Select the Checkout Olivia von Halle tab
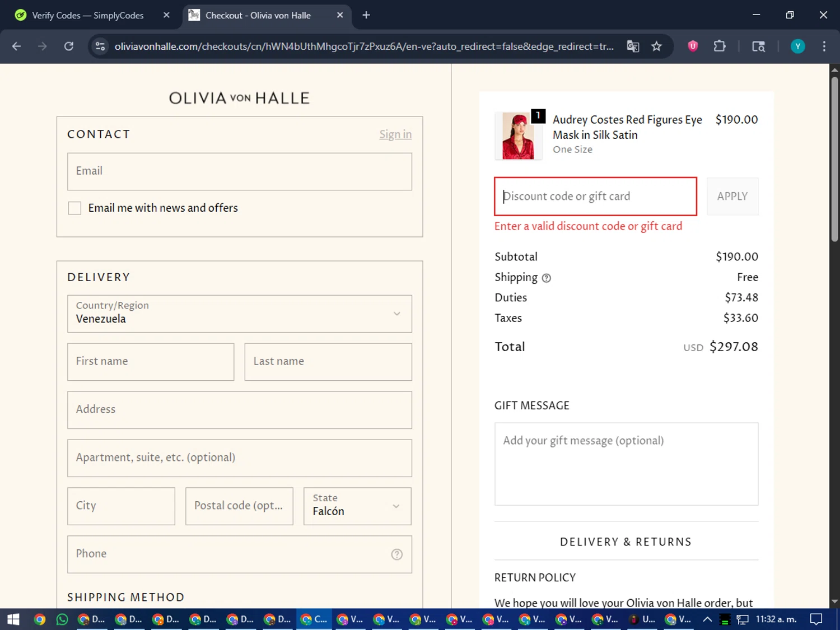This screenshot has width=840, height=630. (x=258, y=15)
